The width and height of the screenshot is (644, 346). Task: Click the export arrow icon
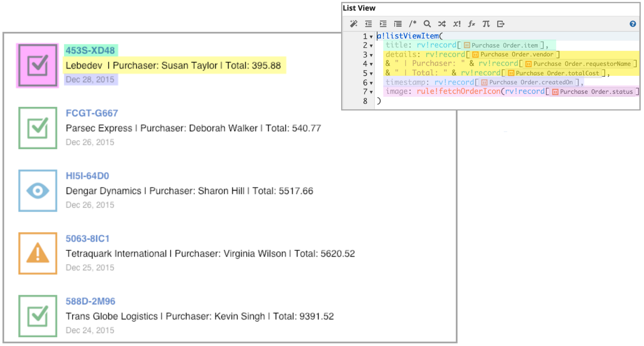point(501,24)
